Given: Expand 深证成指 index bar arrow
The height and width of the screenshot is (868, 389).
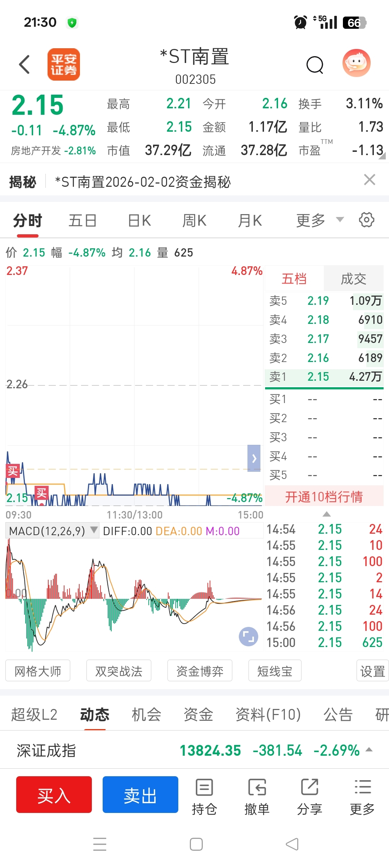Looking at the screenshot, I should click(369, 750).
